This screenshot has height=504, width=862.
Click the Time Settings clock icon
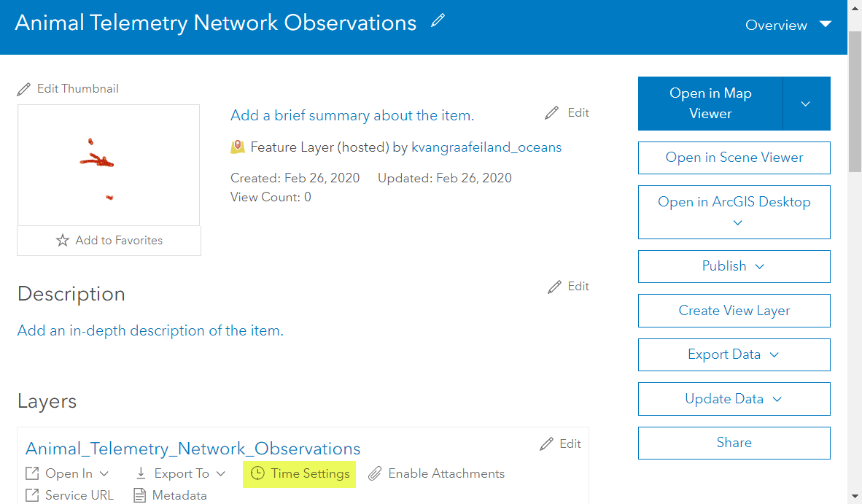[x=257, y=473]
